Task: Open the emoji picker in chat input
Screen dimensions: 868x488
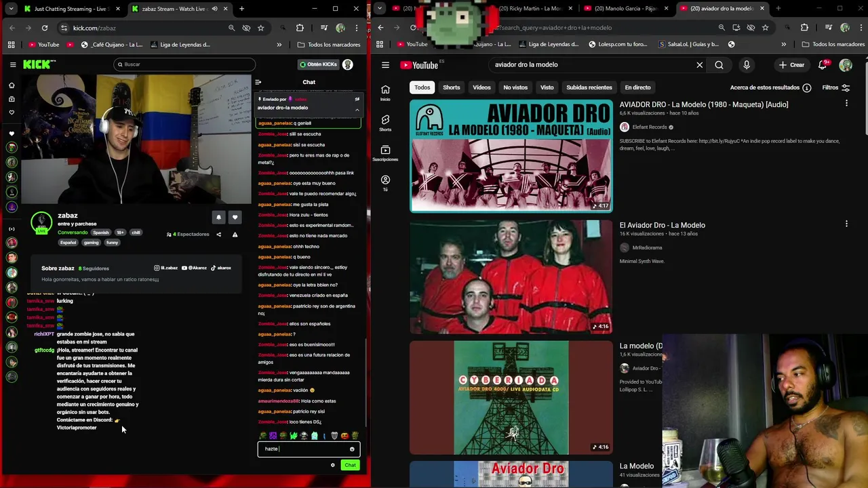Action: coord(352,449)
